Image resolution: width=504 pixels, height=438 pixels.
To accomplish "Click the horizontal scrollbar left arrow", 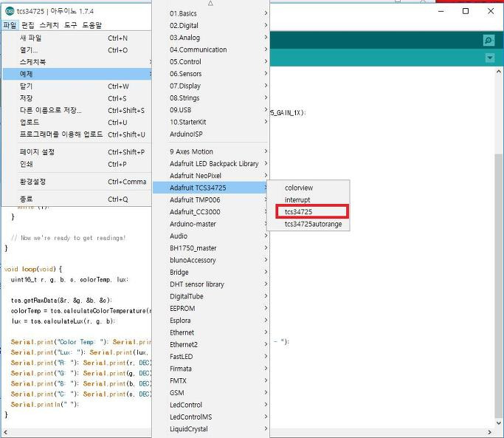I will (x=5, y=432).
